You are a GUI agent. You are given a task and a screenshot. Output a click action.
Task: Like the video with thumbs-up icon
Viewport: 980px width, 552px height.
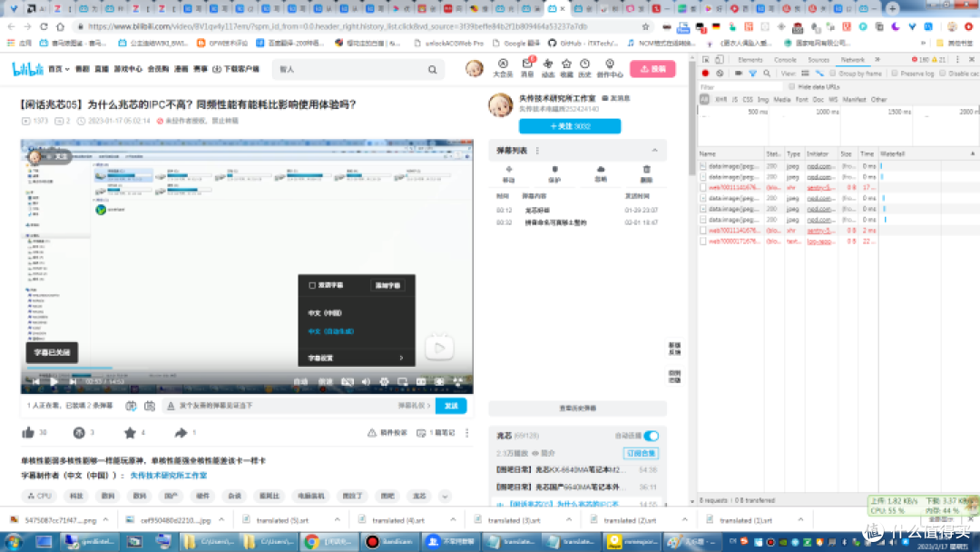[28, 432]
